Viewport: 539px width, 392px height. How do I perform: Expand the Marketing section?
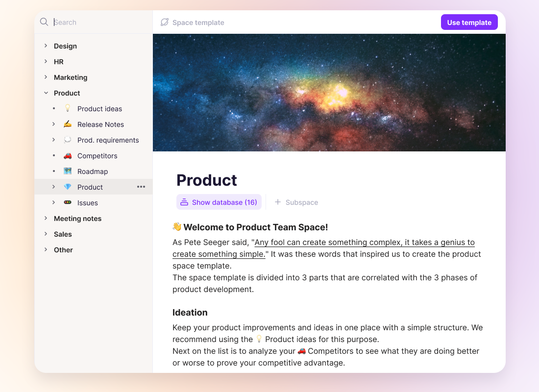point(46,77)
